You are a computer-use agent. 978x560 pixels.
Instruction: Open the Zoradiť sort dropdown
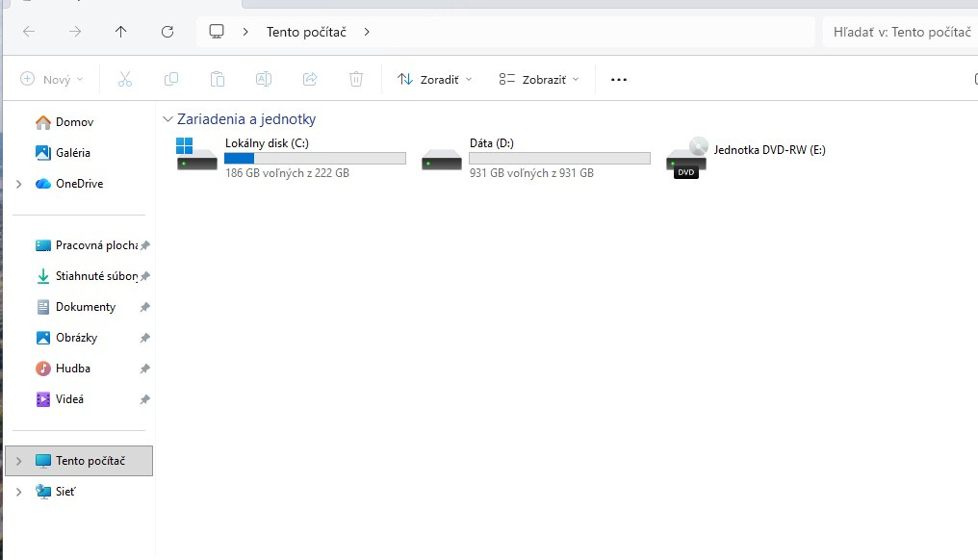435,79
